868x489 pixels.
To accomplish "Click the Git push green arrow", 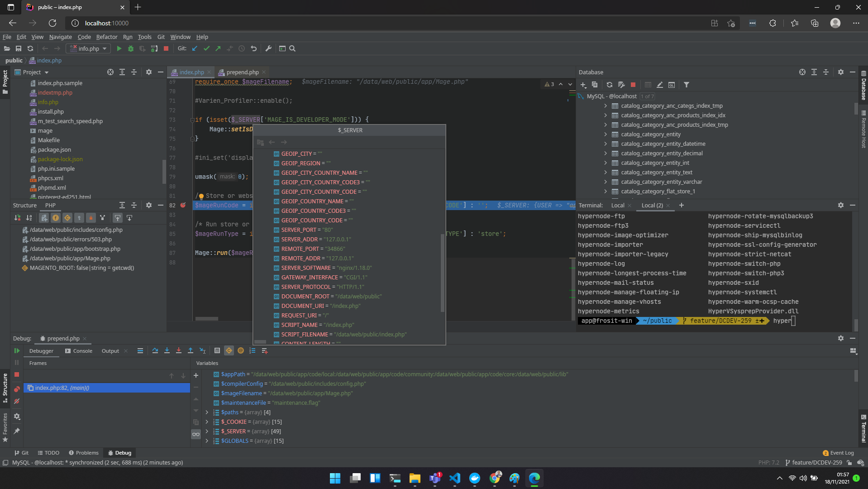I will 218,48.
